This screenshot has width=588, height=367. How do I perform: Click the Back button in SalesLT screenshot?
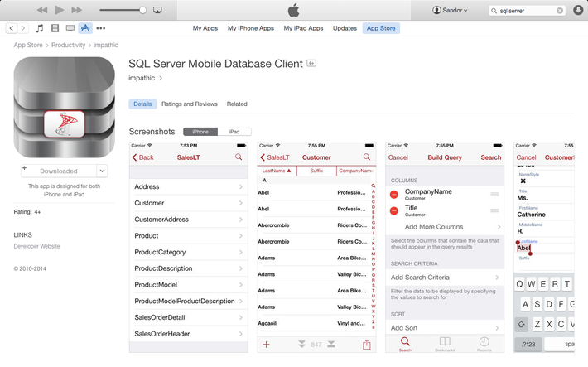tap(143, 157)
